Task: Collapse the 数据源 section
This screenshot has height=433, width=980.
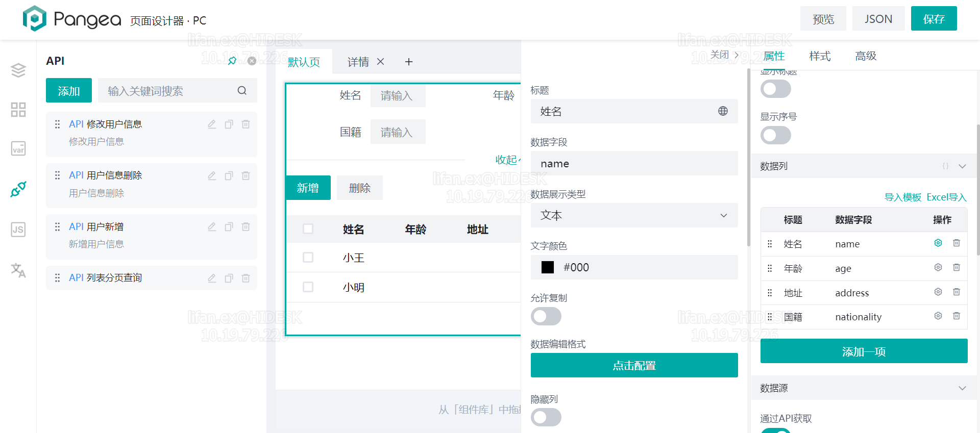Action: [x=962, y=388]
